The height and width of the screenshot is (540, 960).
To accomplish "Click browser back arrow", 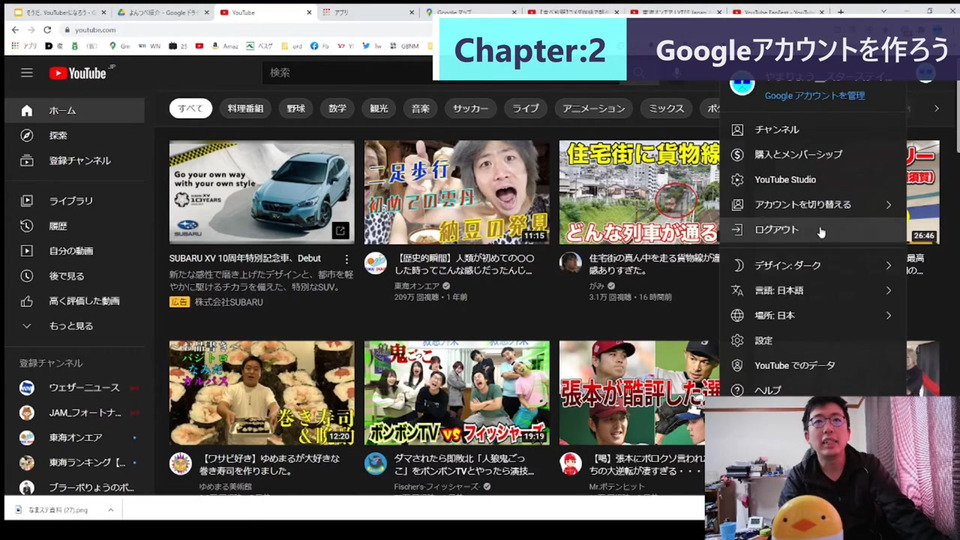I will click(x=15, y=29).
